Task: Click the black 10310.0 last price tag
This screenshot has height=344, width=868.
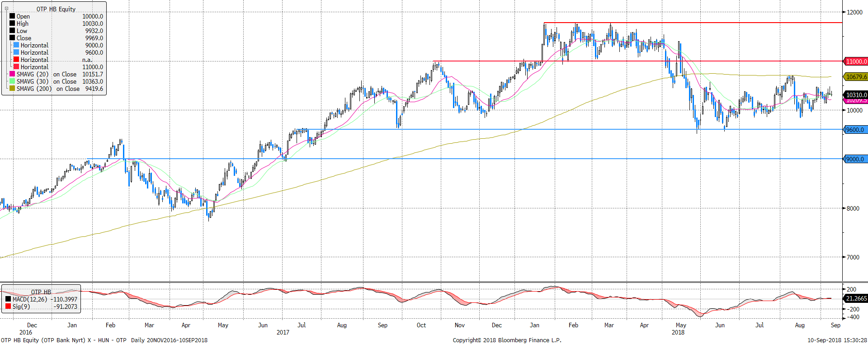Action: (x=856, y=95)
